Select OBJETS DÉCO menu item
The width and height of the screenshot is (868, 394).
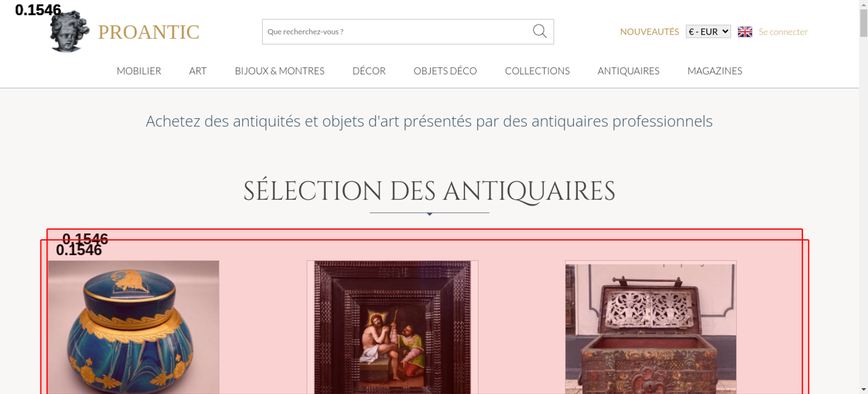(445, 71)
